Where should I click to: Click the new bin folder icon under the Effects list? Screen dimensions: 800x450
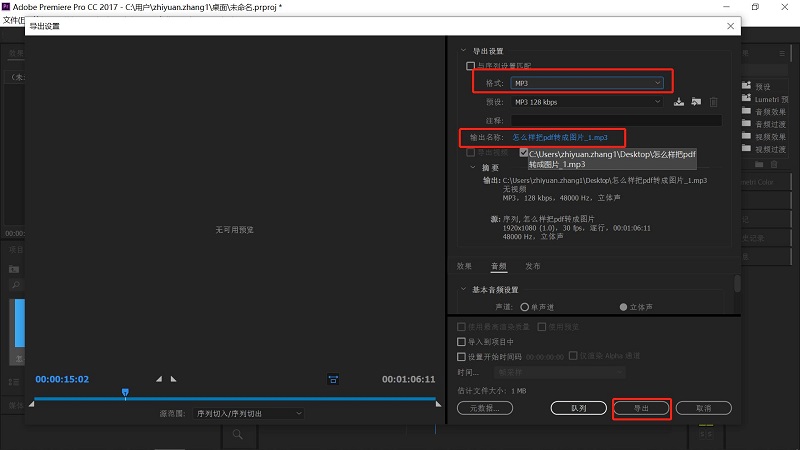click(x=759, y=164)
